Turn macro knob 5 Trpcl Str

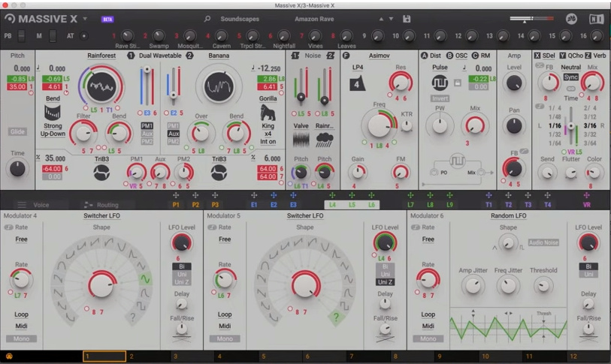tap(252, 36)
